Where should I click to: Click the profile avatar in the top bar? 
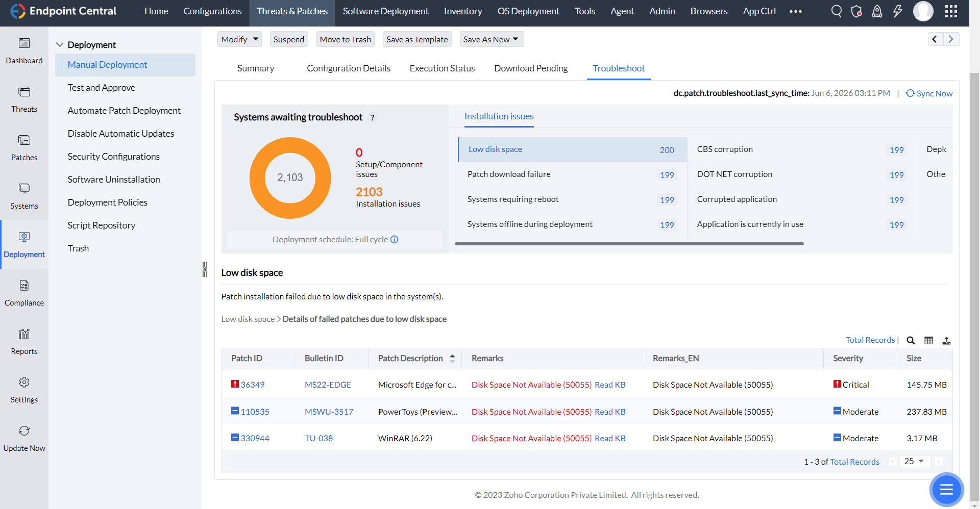[x=923, y=11]
